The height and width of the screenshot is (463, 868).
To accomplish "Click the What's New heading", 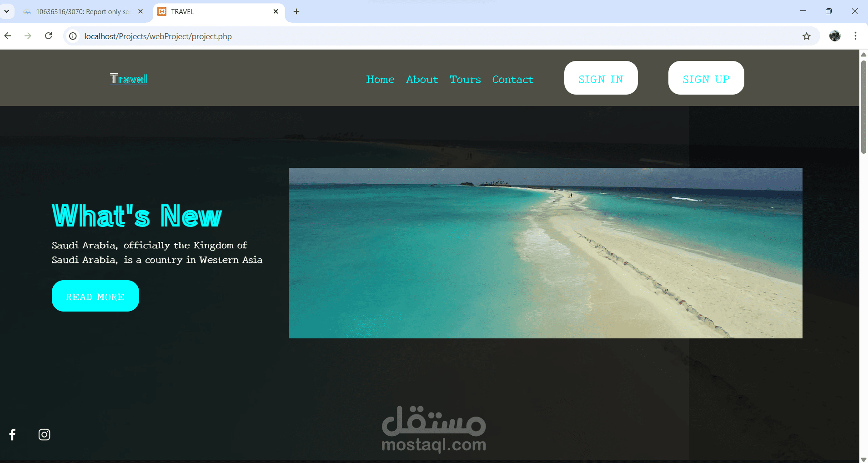I will pos(137,216).
